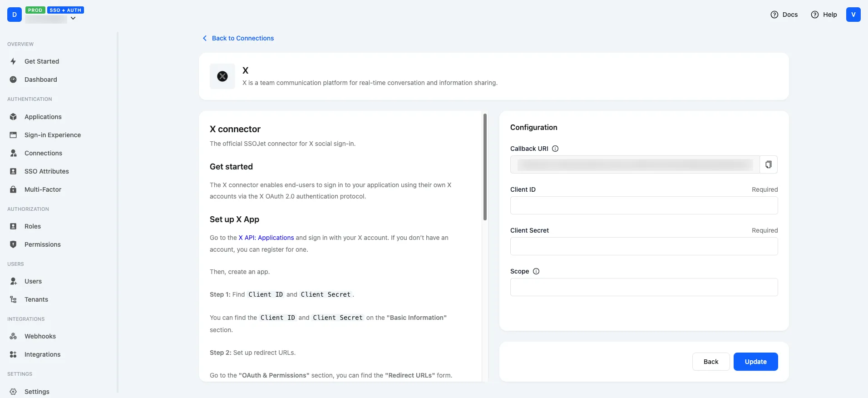Open Webhooks page

[x=40, y=336]
